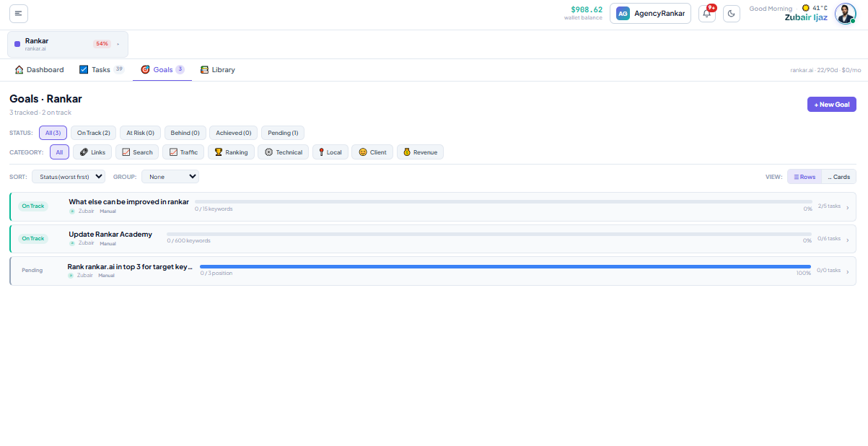Open the AgencyRankar workspace switcher

point(650,13)
